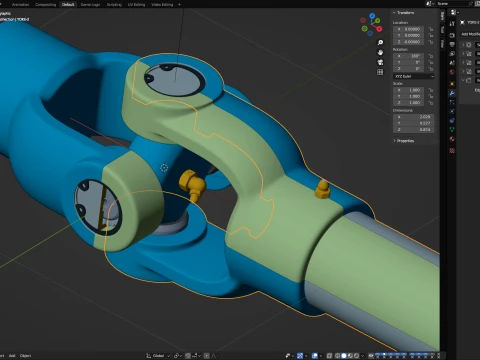Open the Modifiers wrench properties tab
The height and width of the screenshot is (360, 480).
452,93
